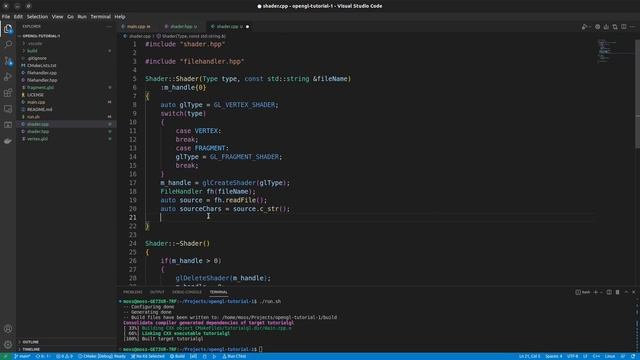
Task: Open the Edit menu
Action: (x=18, y=17)
